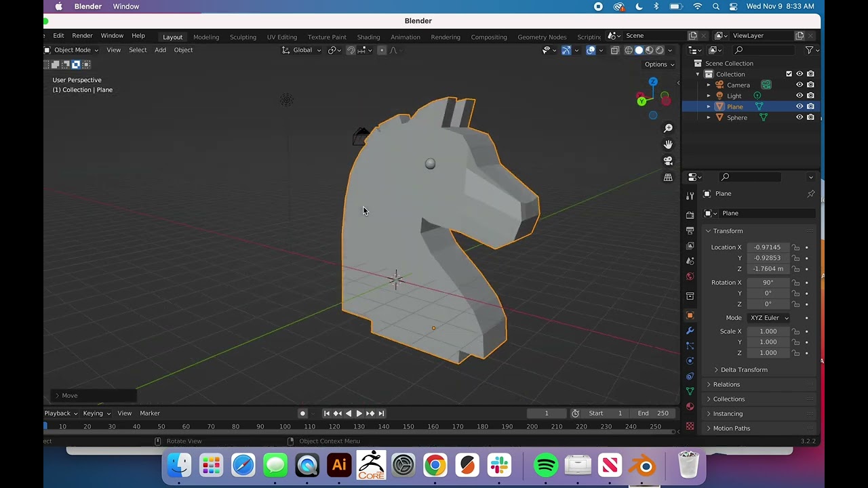Screen dimensions: 868x488
Task: Hide the Camera object in viewport
Action: pos(800,85)
